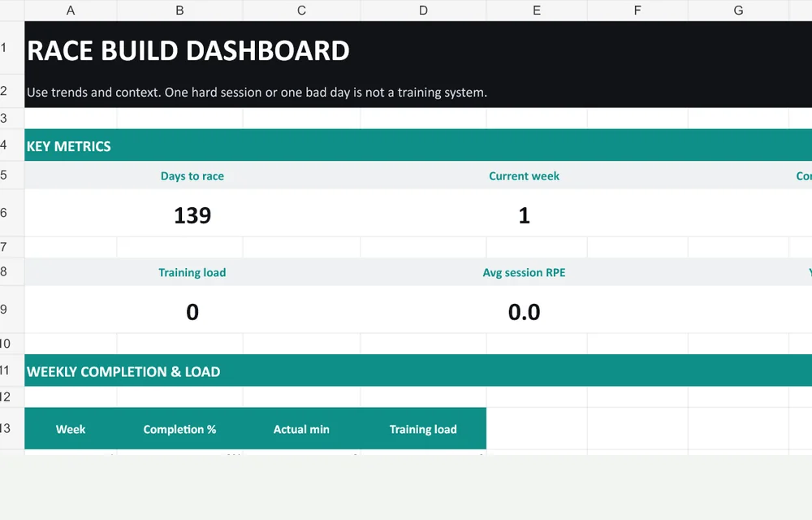Select column D header
Viewport: 812px width, 520px height.
pos(423,11)
